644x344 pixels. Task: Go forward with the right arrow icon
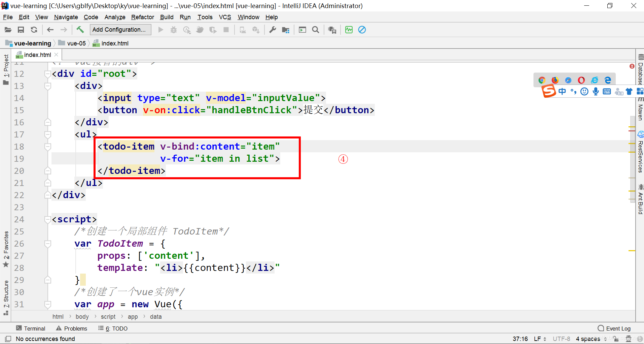(x=64, y=30)
